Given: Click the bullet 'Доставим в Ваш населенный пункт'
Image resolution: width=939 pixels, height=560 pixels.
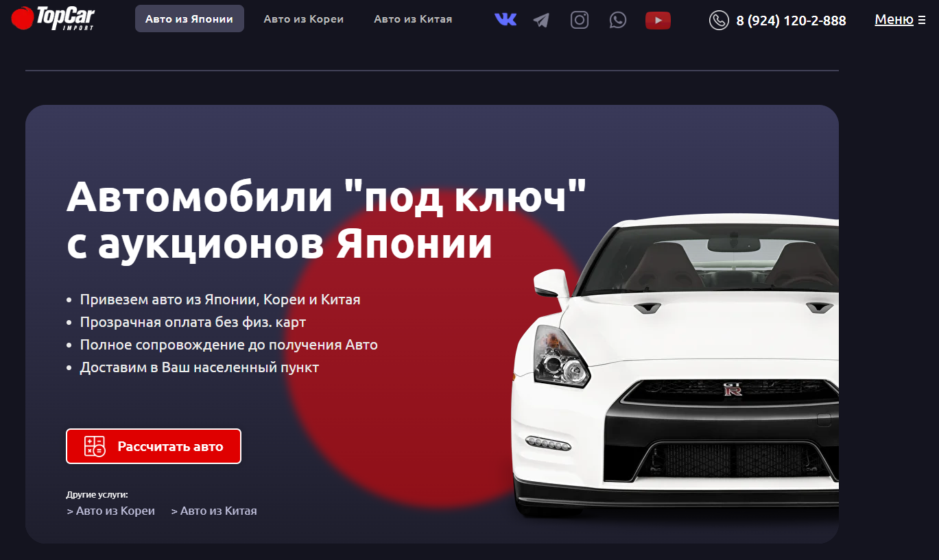Looking at the screenshot, I should point(199,367).
